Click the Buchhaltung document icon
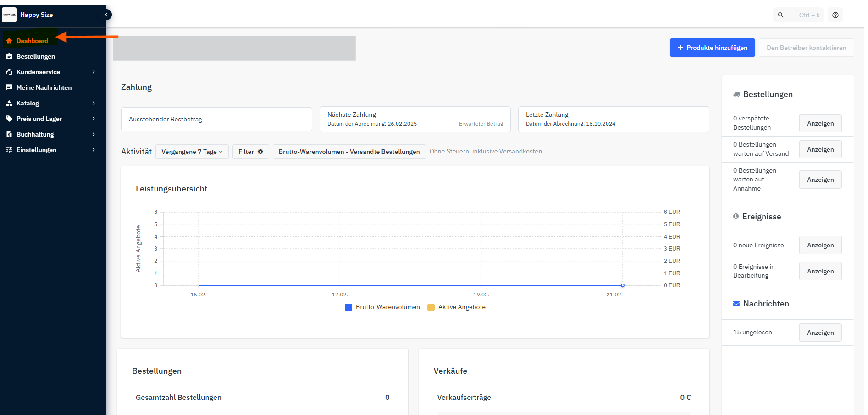Screen dimensions: 868x415 point(9,134)
